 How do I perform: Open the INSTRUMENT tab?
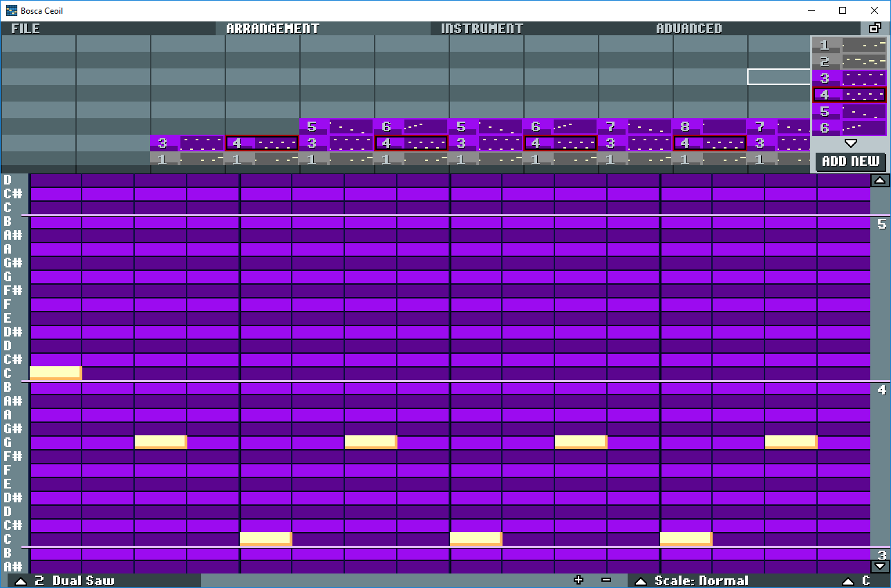[x=482, y=28]
